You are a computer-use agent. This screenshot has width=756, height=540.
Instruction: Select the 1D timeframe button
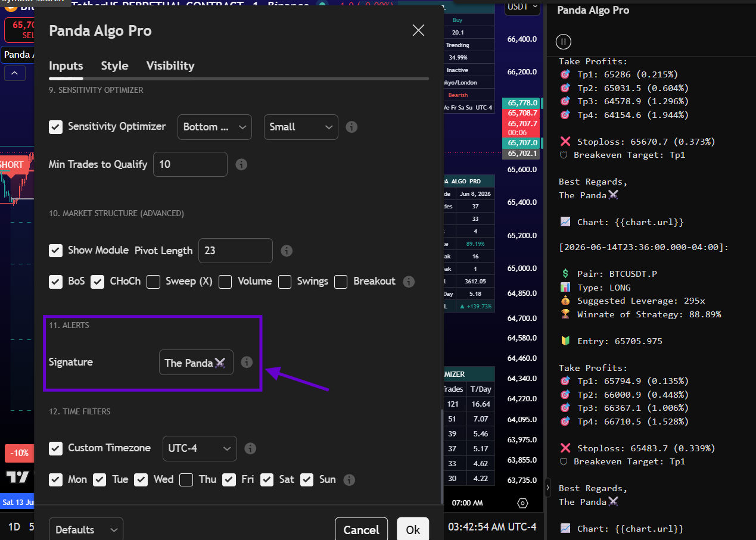[x=14, y=527]
